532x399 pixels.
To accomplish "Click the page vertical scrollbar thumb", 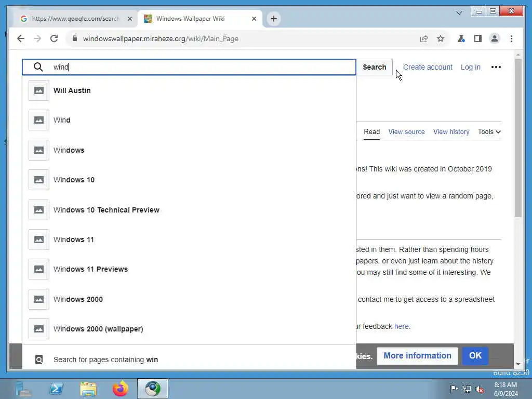I will (518, 137).
